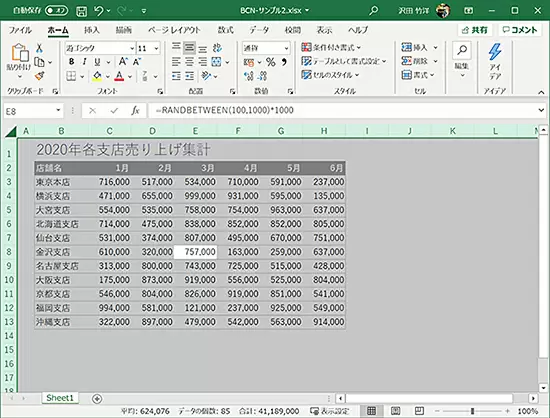Click the Save floppy disk icon
This screenshot has height=418, width=550.
(81, 11)
